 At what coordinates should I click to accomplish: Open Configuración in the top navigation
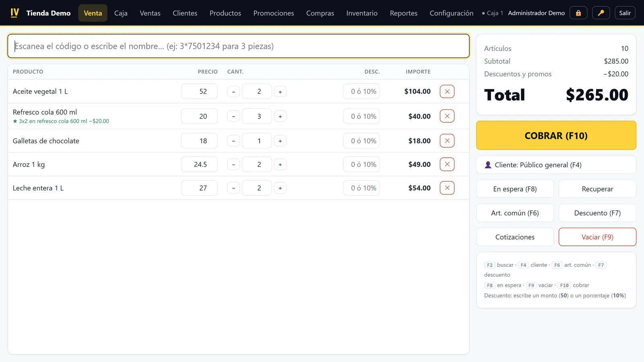coord(452,13)
